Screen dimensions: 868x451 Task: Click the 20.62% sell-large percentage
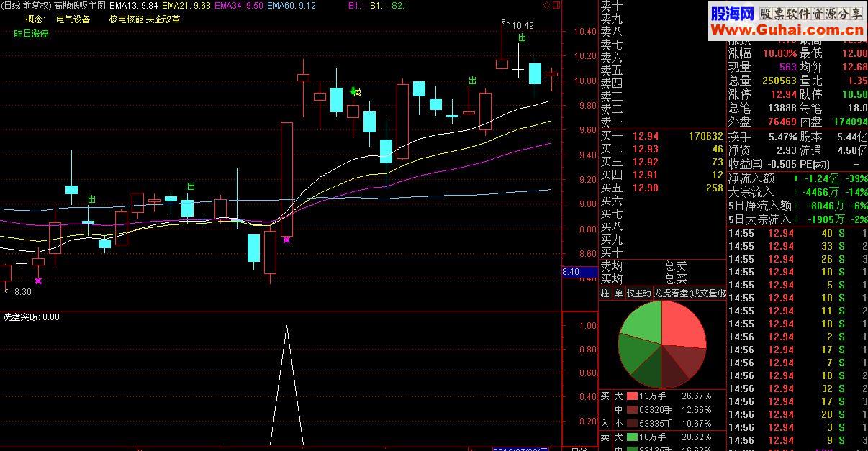tap(695, 437)
